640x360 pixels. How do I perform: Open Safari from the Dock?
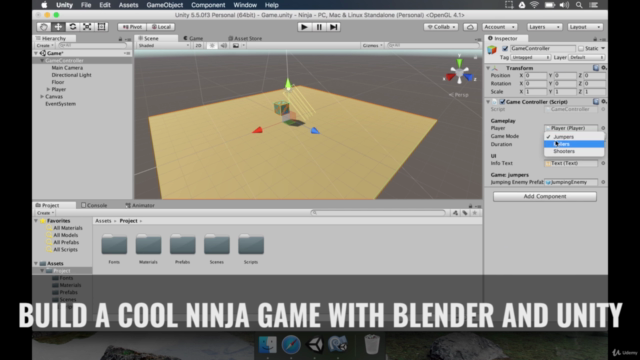(x=291, y=344)
